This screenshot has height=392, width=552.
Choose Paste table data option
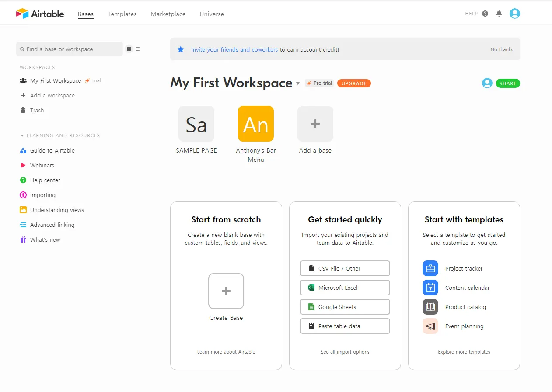coord(345,326)
